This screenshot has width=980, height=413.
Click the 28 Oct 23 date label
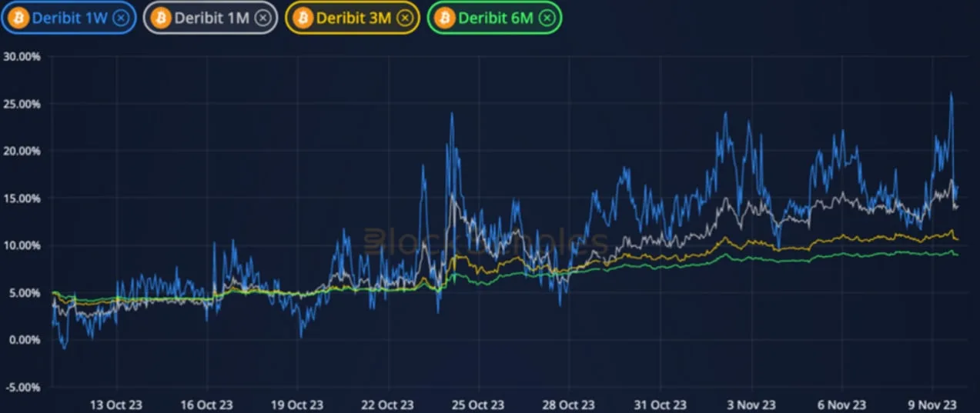tap(570, 404)
